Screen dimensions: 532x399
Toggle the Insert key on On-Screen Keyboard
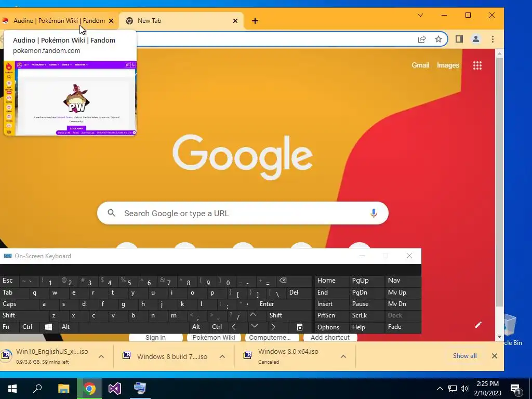(x=331, y=304)
